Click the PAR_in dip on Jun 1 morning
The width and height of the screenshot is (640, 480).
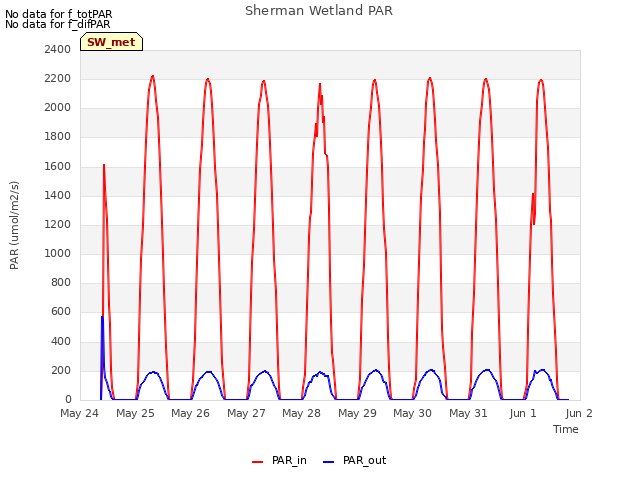[x=534, y=224]
